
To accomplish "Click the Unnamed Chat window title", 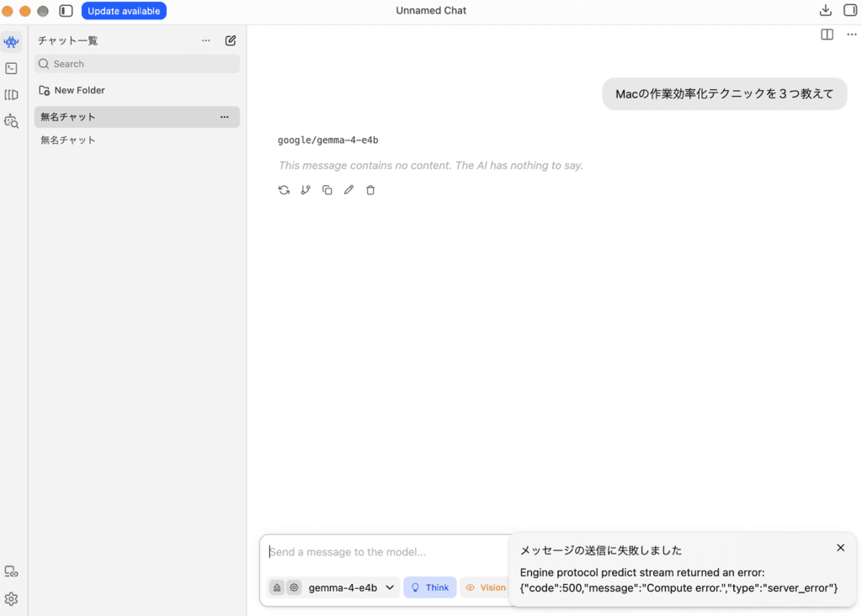I will [x=431, y=10].
